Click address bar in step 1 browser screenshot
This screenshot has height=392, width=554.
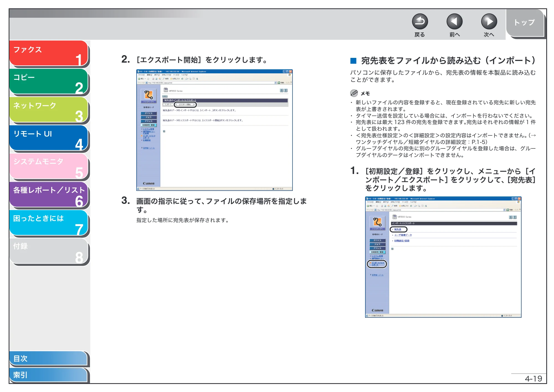pyautogui.click(x=440, y=210)
